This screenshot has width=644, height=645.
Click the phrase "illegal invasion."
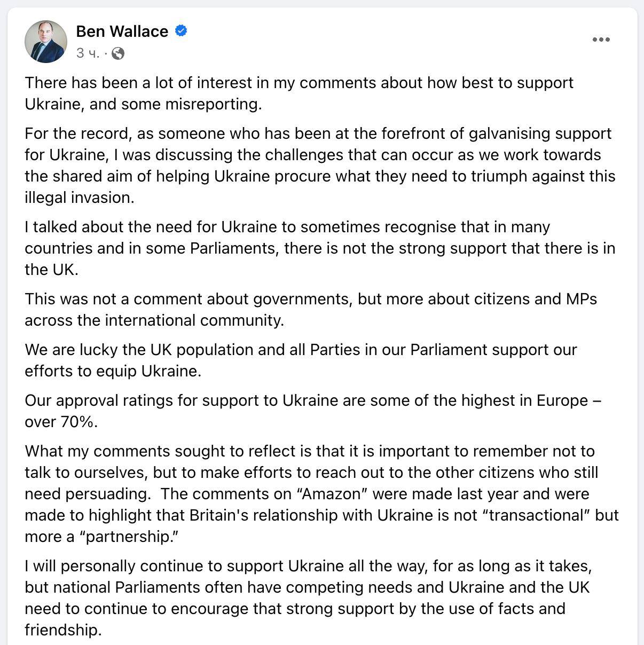[80, 198]
